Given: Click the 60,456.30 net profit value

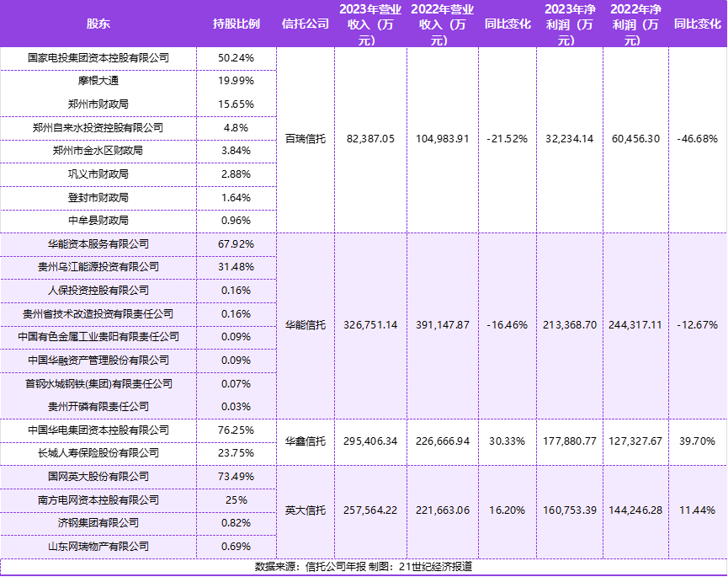Looking at the screenshot, I should coord(635,139).
